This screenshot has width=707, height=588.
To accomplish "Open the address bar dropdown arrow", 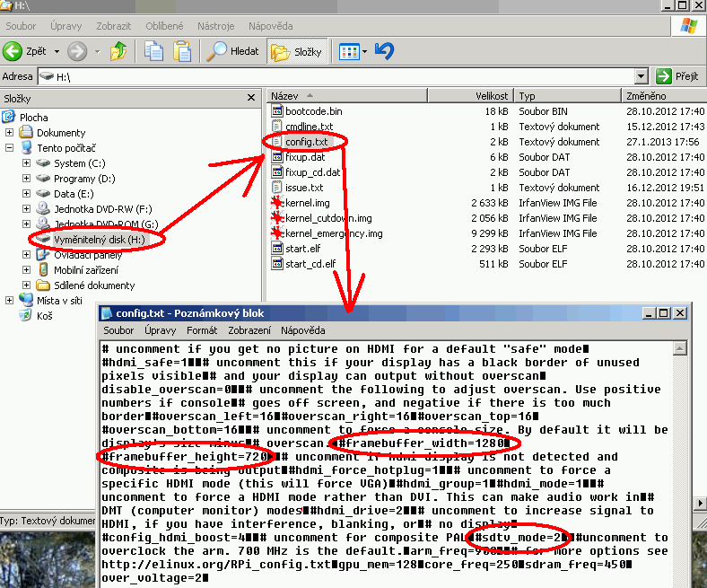I will [x=641, y=77].
